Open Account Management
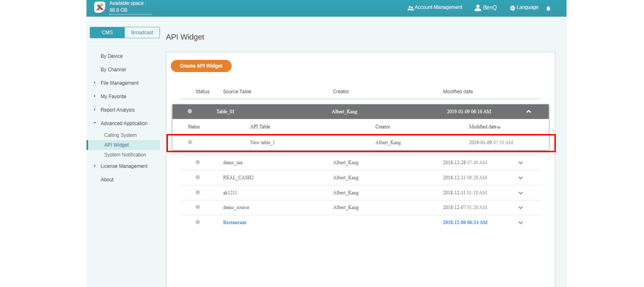The height and width of the screenshot is (287, 644). click(435, 8)
